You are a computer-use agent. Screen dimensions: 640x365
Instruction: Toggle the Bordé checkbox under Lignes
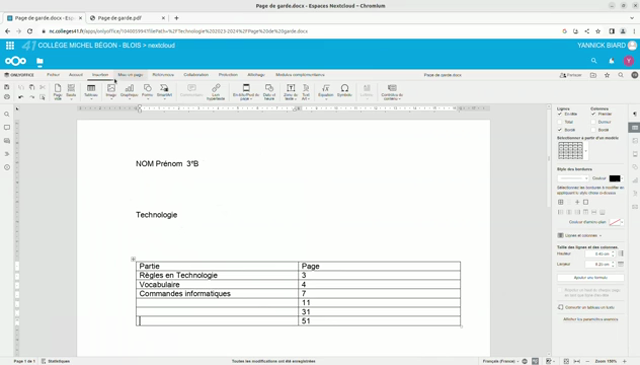click(x=560, y=130)
